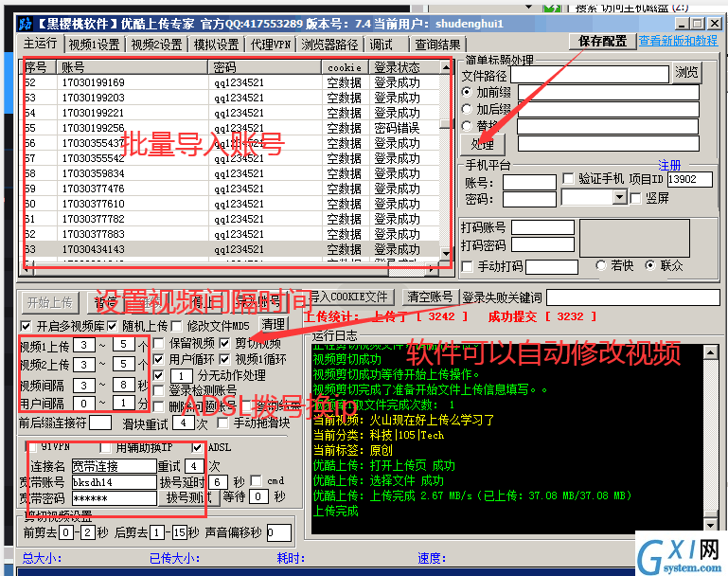The width and height of the screenshot is (728, 576).
Task: Toggle the 视频1循环 checkbox
Action: click(x=224, y=359)
